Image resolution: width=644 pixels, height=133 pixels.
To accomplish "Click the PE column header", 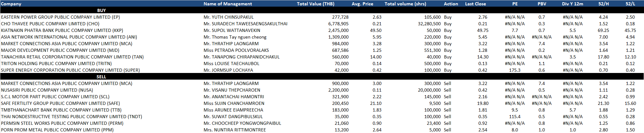I will [515, 4].
